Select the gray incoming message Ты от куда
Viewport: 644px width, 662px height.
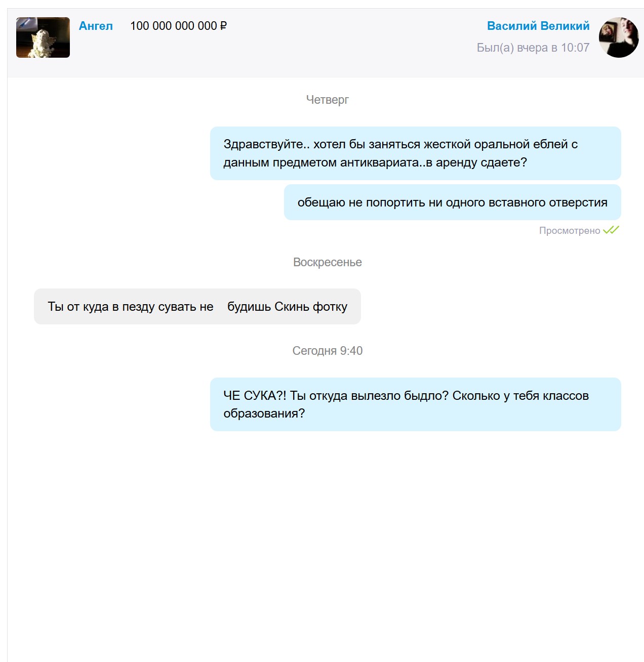tap(197, 307)
